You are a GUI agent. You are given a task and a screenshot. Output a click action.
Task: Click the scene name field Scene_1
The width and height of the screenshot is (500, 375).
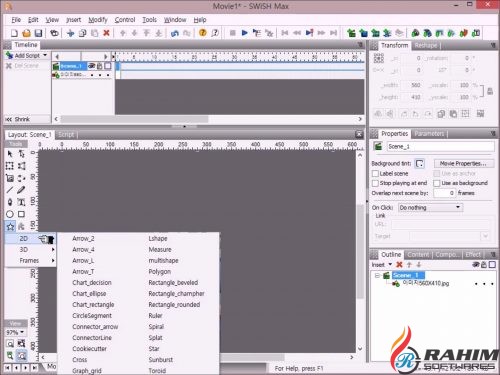tap(441, 146)
